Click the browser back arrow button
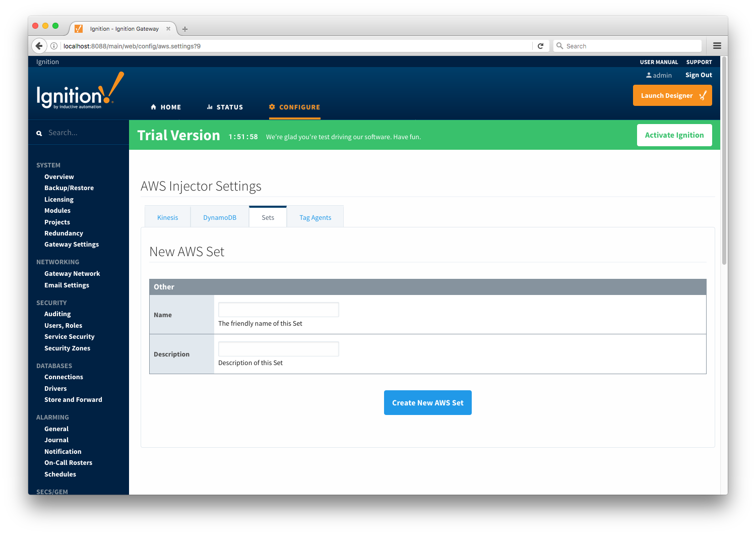Viewport: 756px width, 535px height. click(39, 46)
